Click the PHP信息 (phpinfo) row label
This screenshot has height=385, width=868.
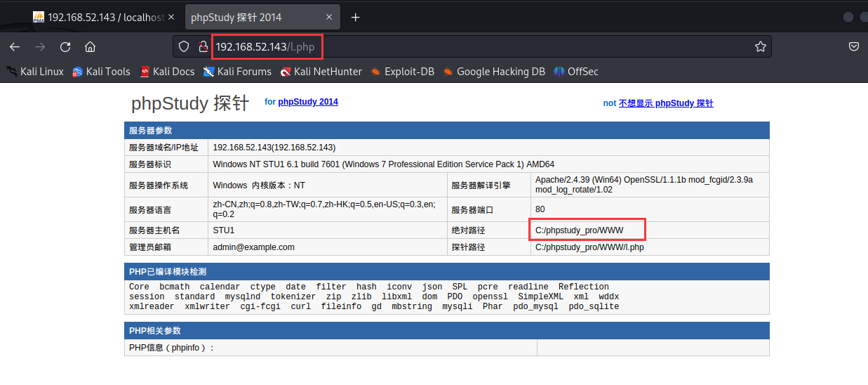pyautogui.click(x=172, y=347)
